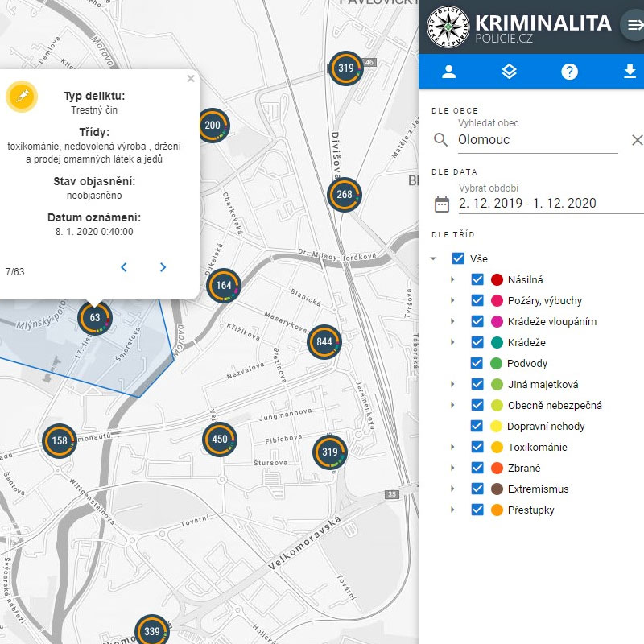
Task: Click the 844 incident cluster marker
Action: click(324, 342)
